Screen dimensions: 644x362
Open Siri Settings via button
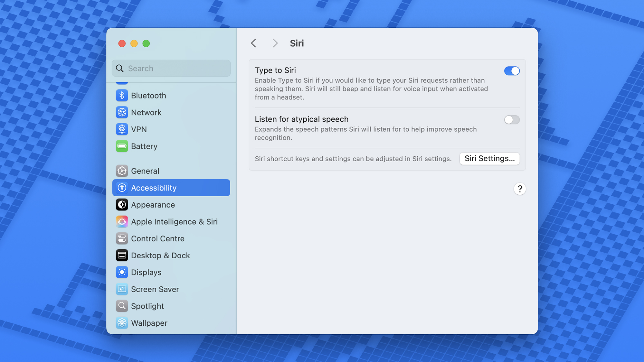tap(489, 158)
